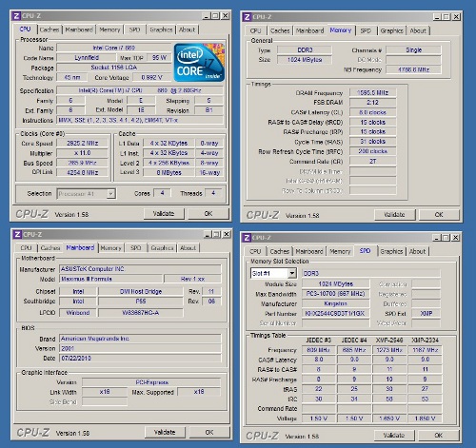
Task: Select the SPD tab in the Memory window
Action: (366, 30)
